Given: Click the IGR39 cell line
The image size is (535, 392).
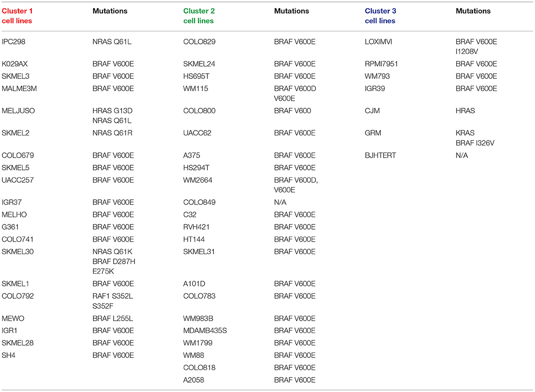Looking at the screenshot, I should 375,89.
